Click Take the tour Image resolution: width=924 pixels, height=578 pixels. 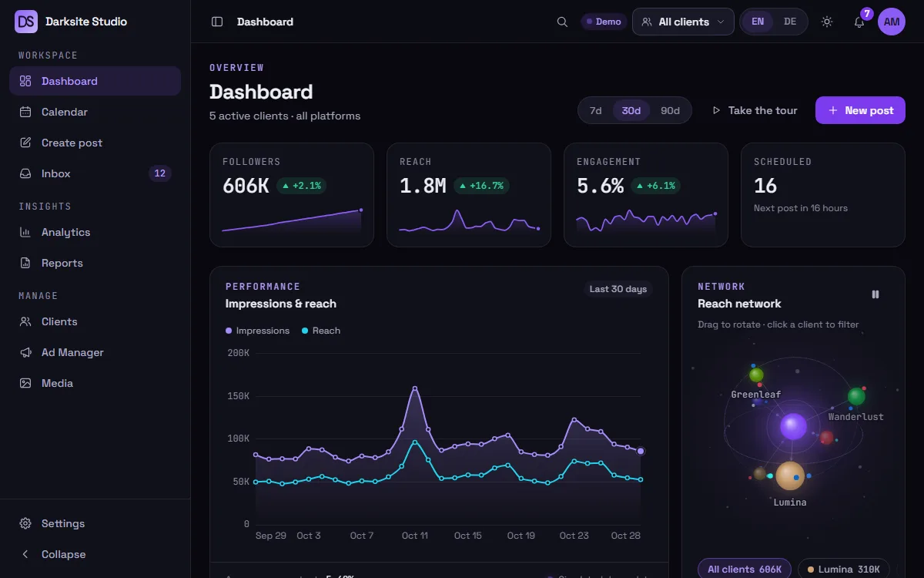(x=754, y=110)
